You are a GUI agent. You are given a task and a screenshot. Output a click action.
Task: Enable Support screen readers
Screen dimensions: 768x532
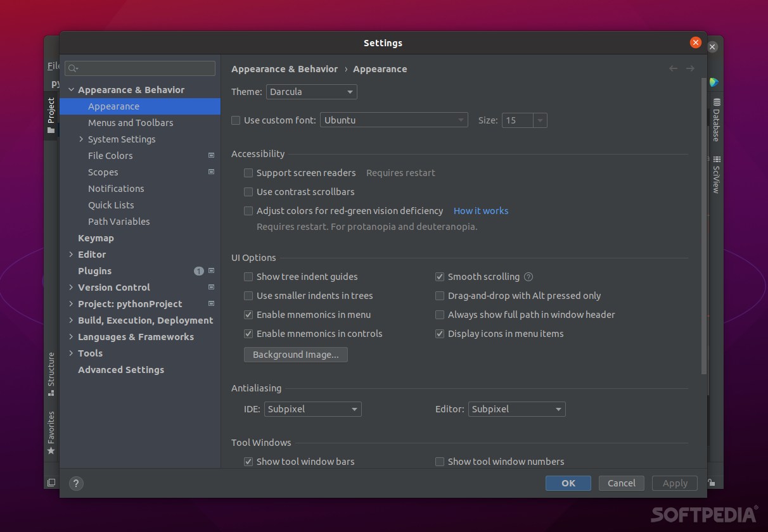coord(248,173)
